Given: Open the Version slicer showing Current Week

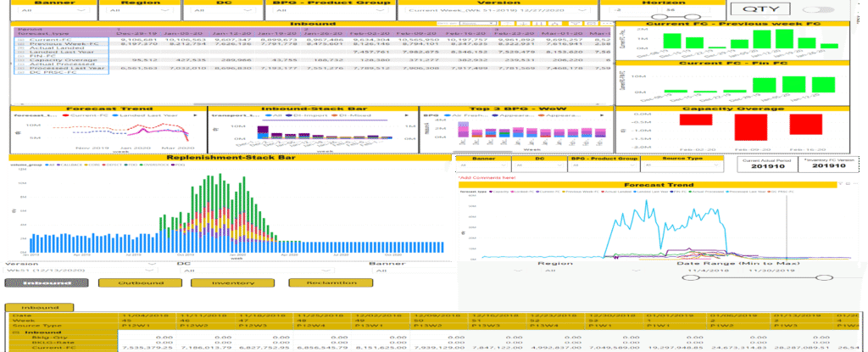Looking at the screenshot, I should [x=498, y=10].
